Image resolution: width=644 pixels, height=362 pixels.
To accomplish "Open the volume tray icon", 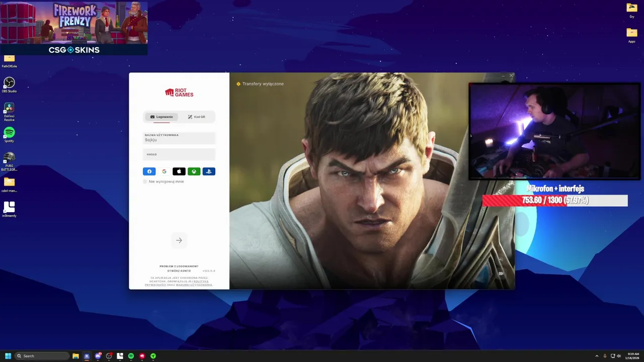I will click(619, 356).
